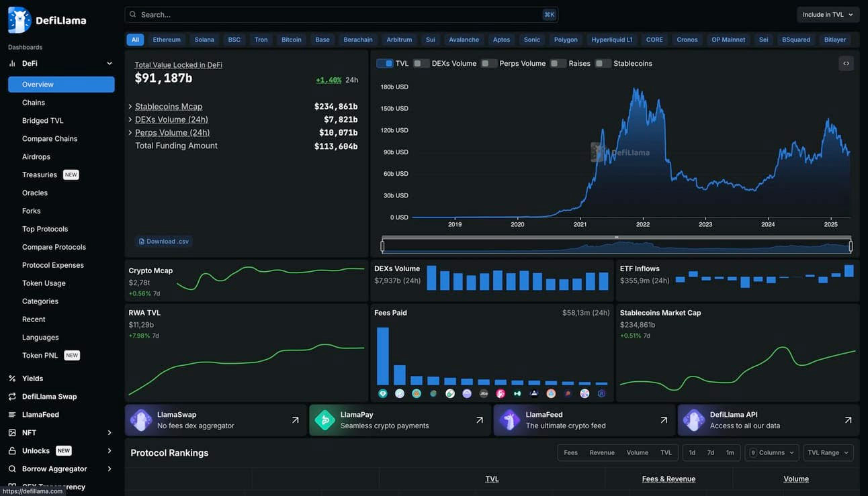The width and height of the screenshot is (868, 496).
Task: Open the Yields sidebar icon item
Action: point(12,379)
